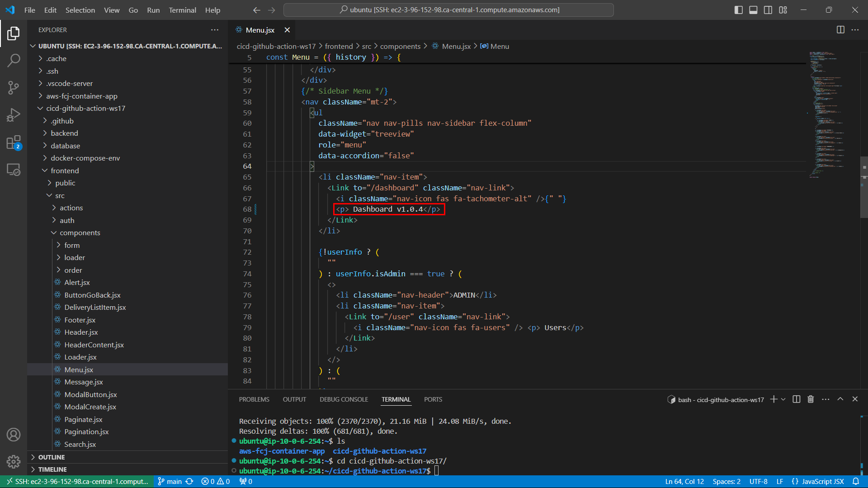Click components in the breadcrumb path
868x488 pixels.
click(x=400, y=46)
